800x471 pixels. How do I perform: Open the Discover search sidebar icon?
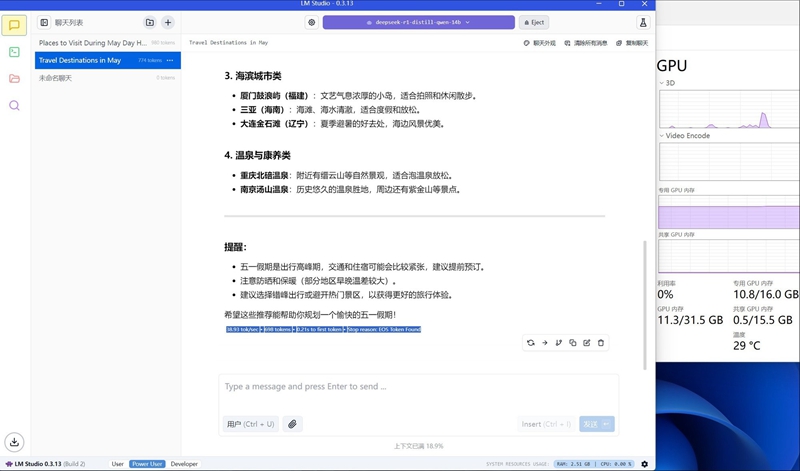14,105
